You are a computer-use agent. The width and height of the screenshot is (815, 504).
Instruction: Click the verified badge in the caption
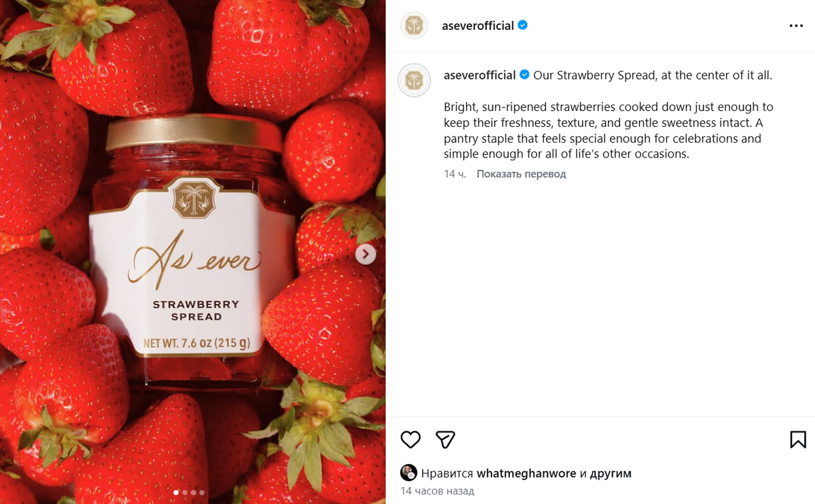tap(524, 75)
